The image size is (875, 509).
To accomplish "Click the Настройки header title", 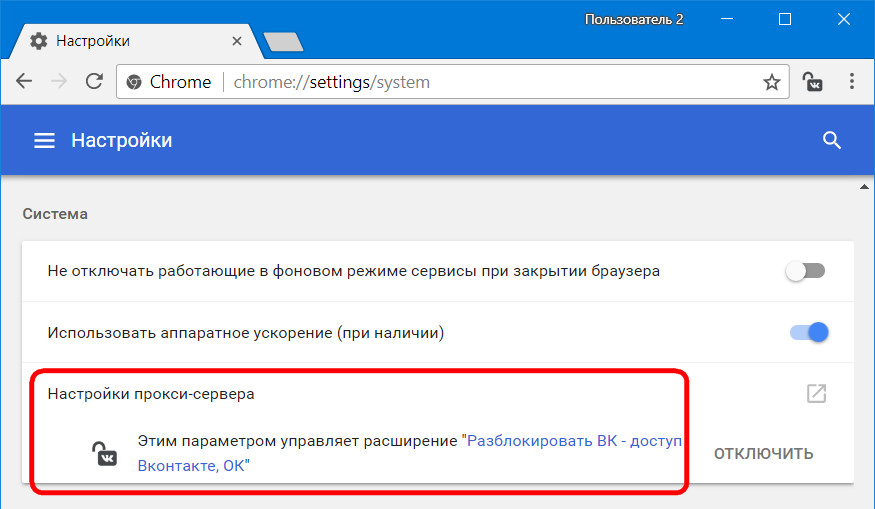I will pos(122,140).
